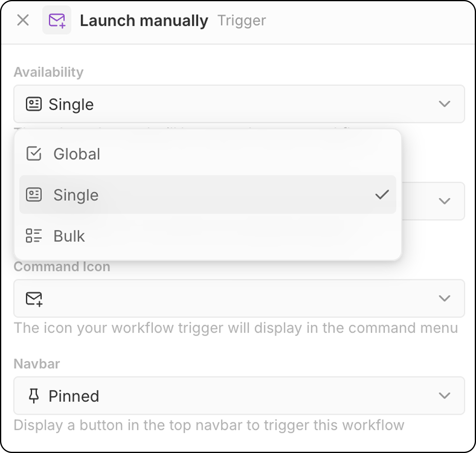Click the Availability Single selection field

click(x=239, y=104)
